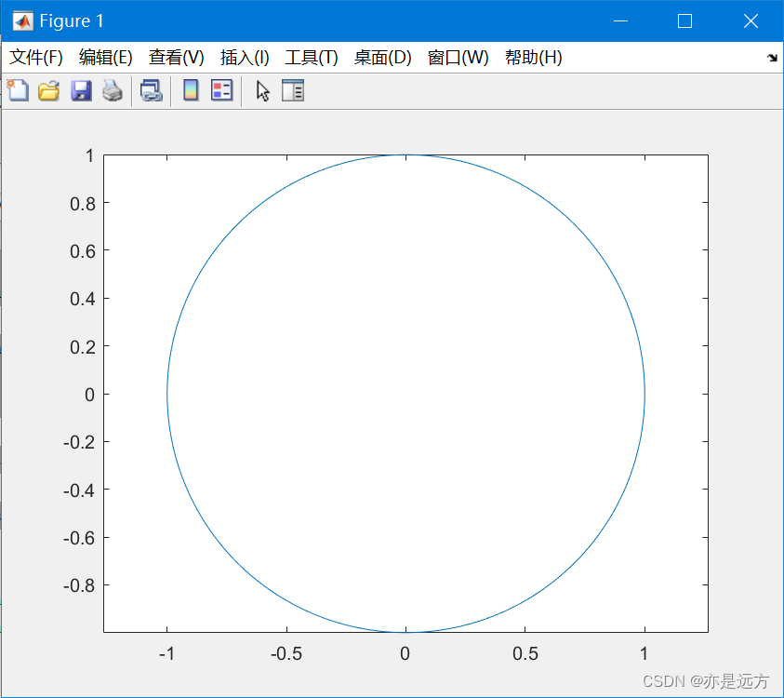Click the 'Figure 1' title text

[x=72, y=21]
